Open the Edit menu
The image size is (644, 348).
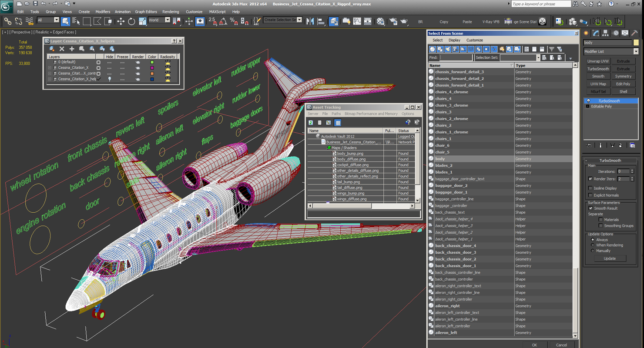20,12
